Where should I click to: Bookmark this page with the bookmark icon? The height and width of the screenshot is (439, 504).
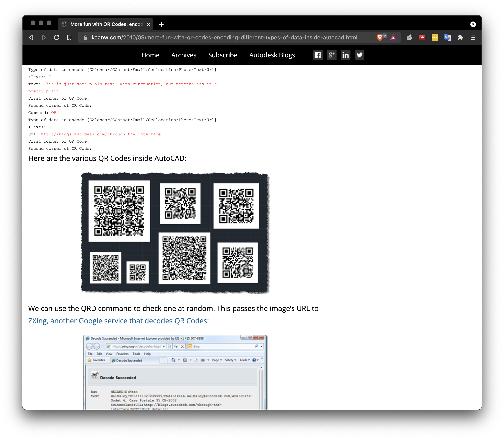pyautogui.click(x=69, y=37)
